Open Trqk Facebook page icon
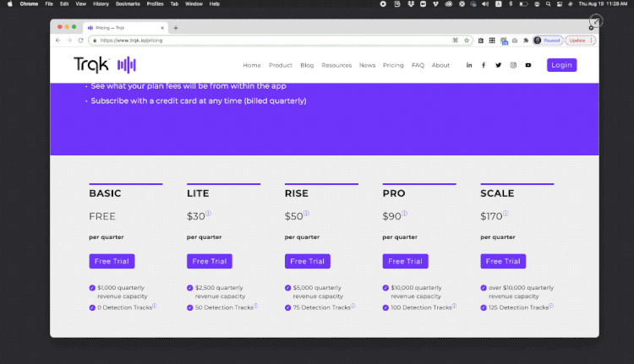 pos(484,65)
